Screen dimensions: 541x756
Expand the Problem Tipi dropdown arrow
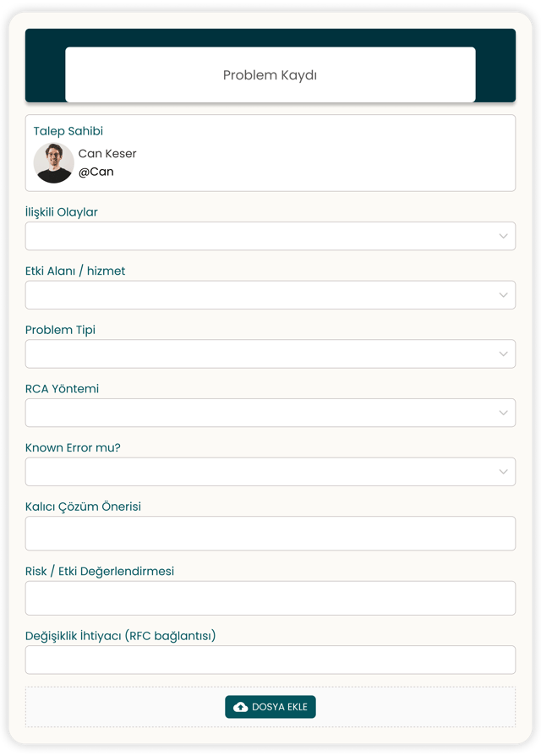(x=503, y=354)
